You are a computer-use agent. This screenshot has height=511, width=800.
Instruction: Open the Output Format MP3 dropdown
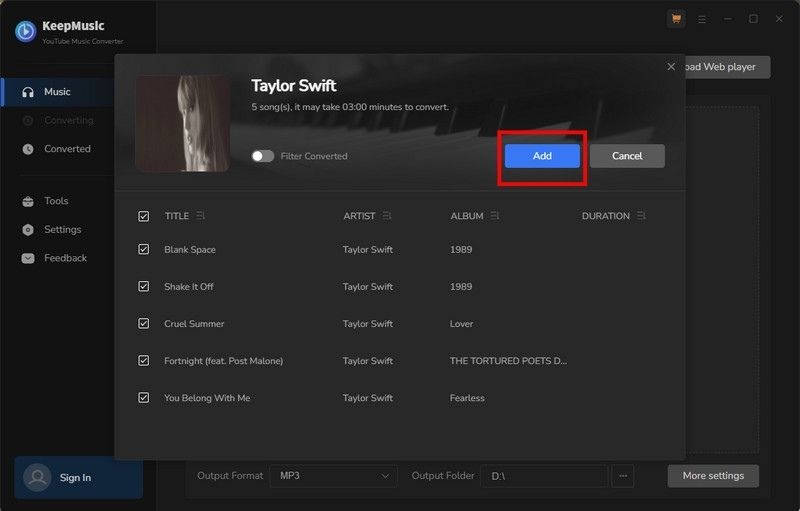[334, 476]
